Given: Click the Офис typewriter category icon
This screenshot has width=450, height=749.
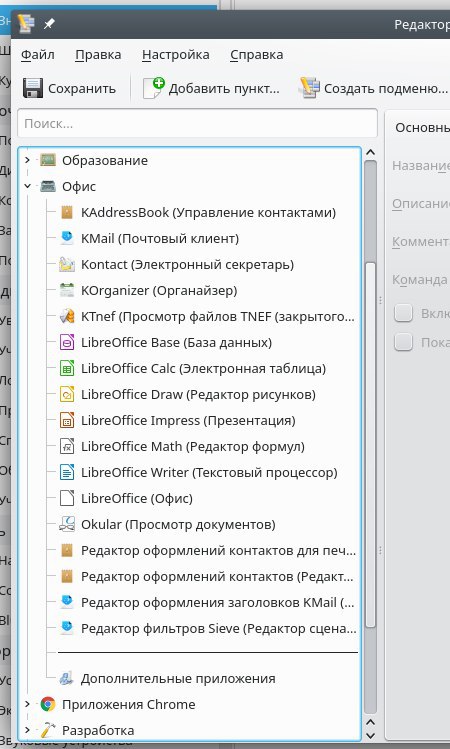Looking at the screenshot, I should point(48,186).
